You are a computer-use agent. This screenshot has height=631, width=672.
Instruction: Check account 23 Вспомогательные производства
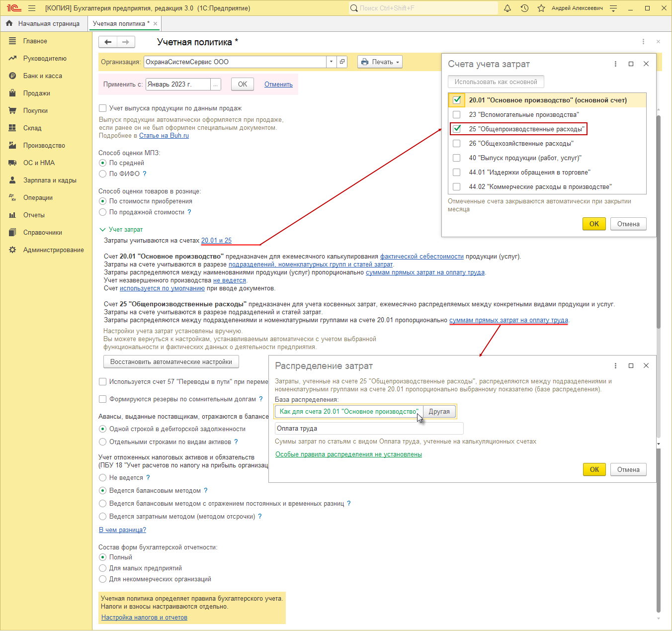(457, 115)
